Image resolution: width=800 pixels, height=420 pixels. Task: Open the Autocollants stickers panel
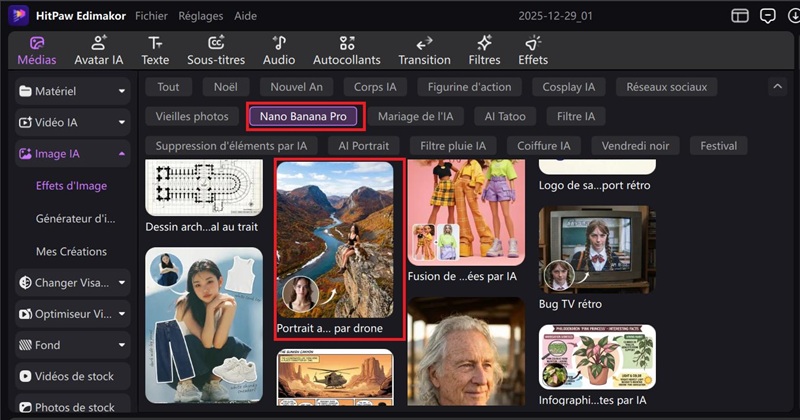click(x=347, y=50)
